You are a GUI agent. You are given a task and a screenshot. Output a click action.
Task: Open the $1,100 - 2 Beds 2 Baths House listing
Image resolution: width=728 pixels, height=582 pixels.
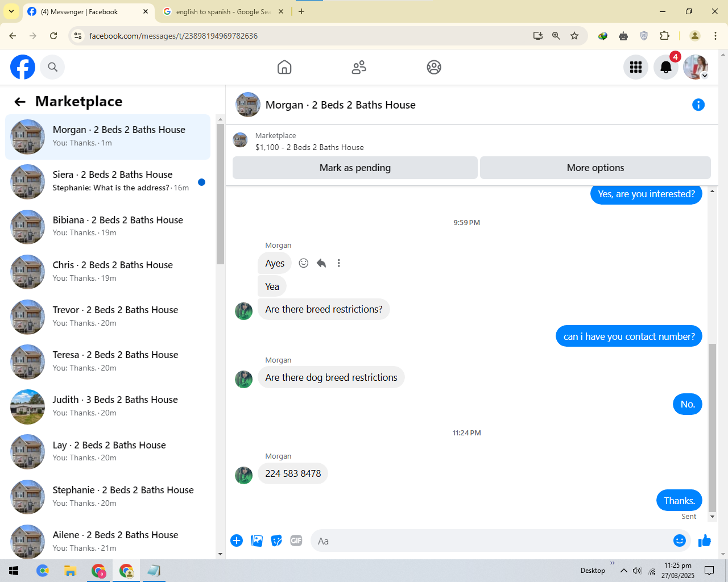click(x=309, y=147)
